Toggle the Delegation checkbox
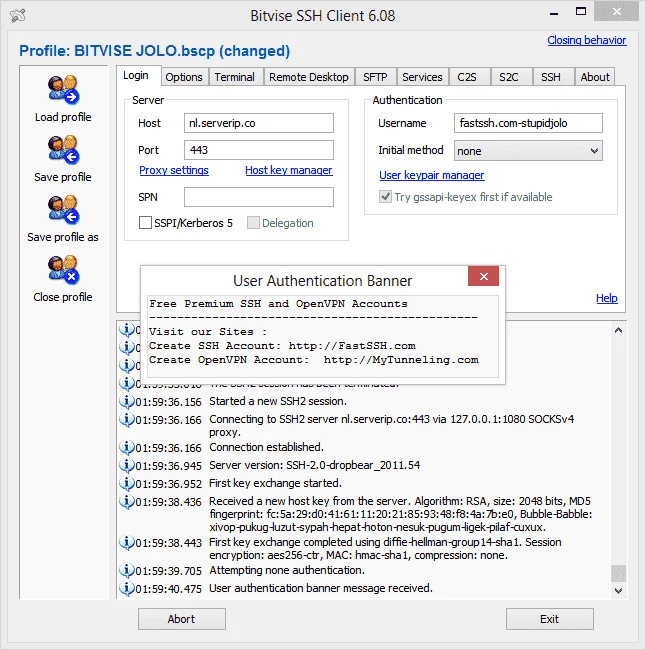Viewport: 646px width, 650px height. 253,223
